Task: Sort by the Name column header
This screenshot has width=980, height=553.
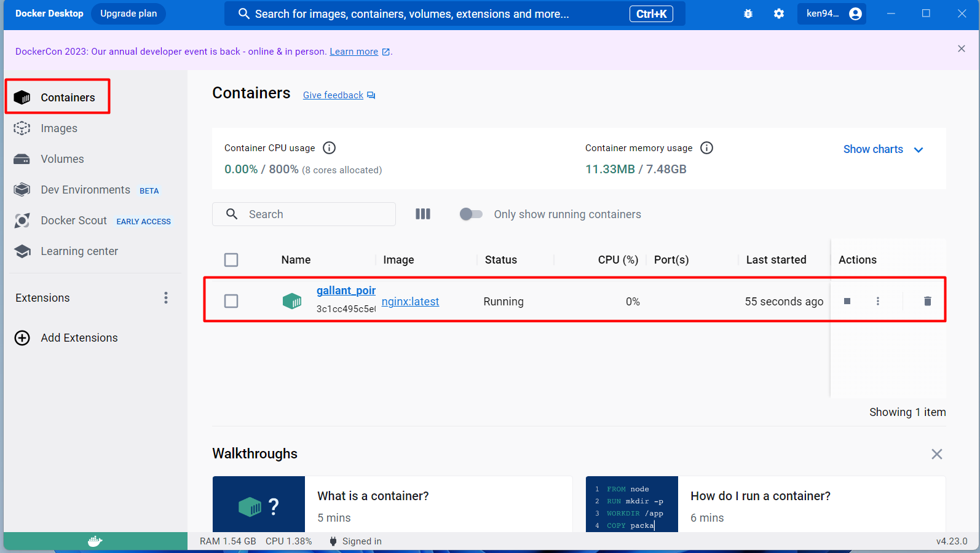Action: 296,260
